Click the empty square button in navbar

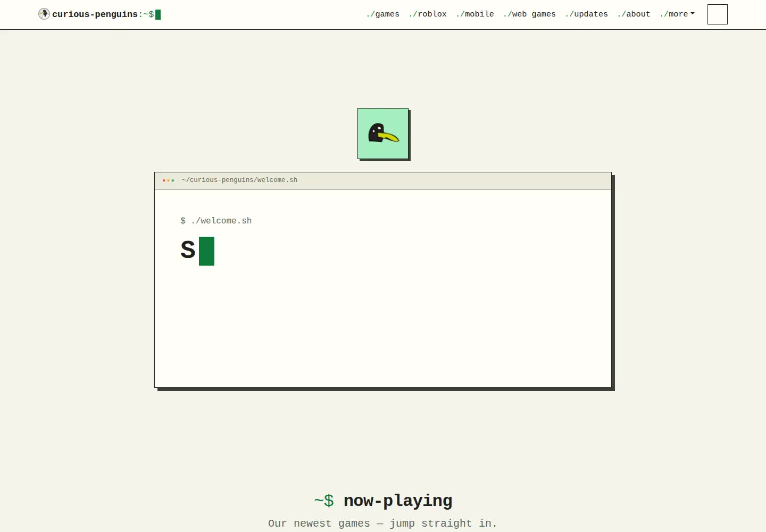[718, 14]
